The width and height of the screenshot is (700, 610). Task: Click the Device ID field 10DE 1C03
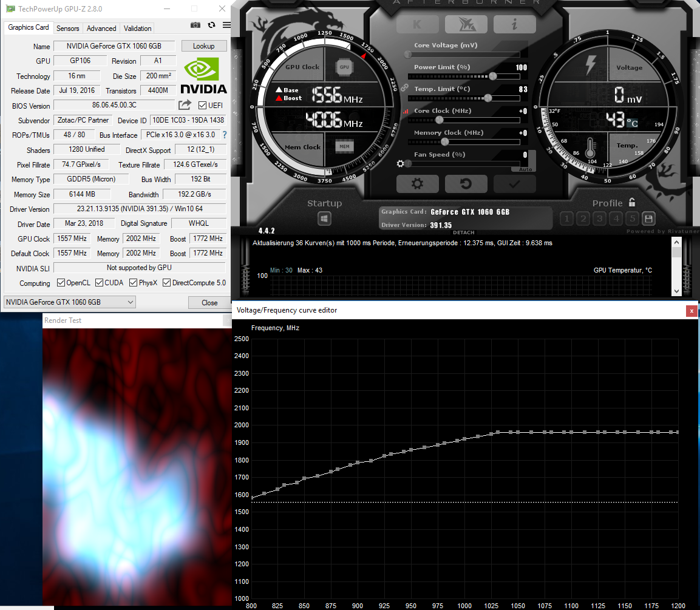188,120
